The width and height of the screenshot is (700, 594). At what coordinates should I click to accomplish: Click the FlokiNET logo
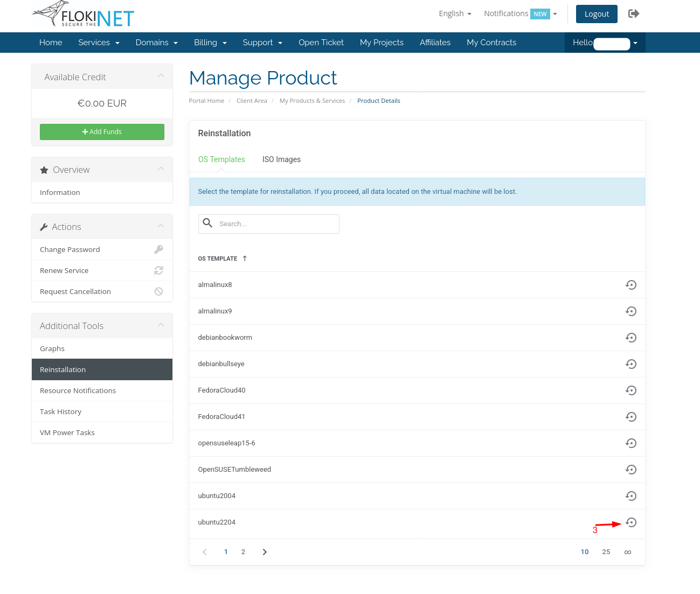pyautogui.click(x=83, y=15)
